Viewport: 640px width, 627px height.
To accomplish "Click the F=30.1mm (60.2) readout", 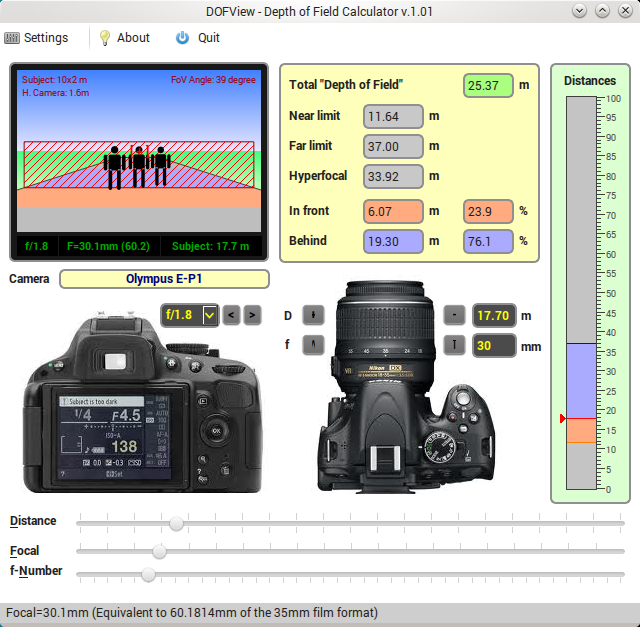I will [109, 247].
